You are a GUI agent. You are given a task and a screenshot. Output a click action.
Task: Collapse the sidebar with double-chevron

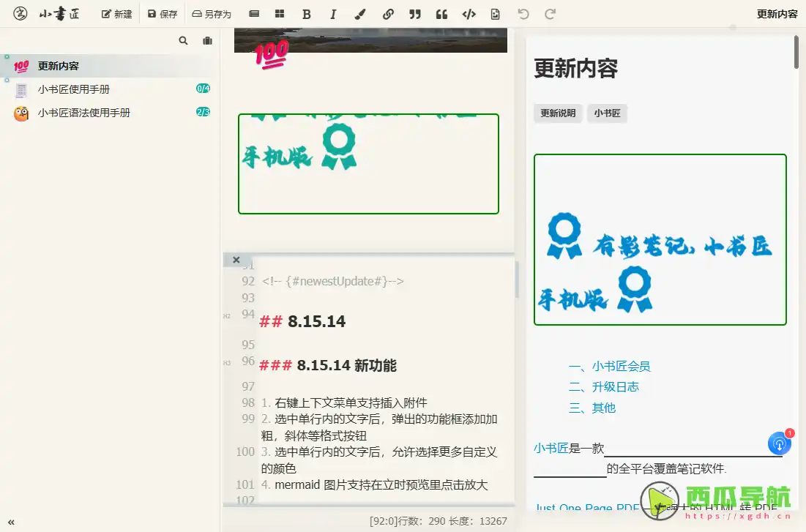(x=11, y=522)
